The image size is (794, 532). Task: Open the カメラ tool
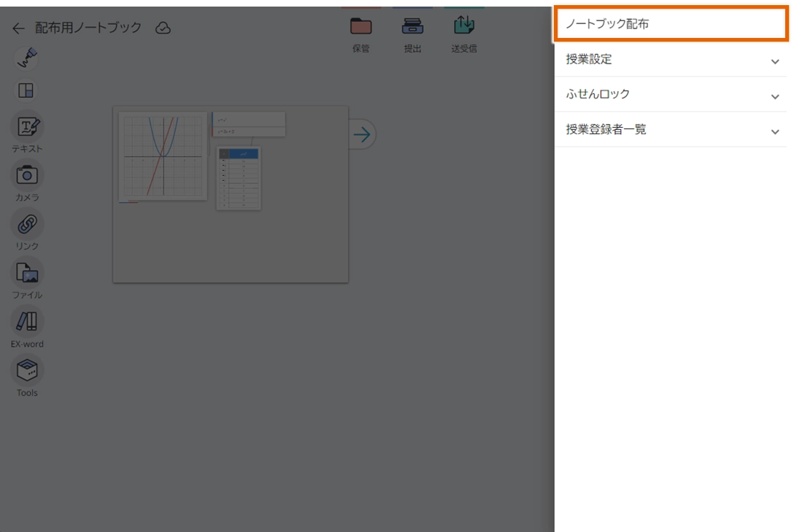[27, 175]
